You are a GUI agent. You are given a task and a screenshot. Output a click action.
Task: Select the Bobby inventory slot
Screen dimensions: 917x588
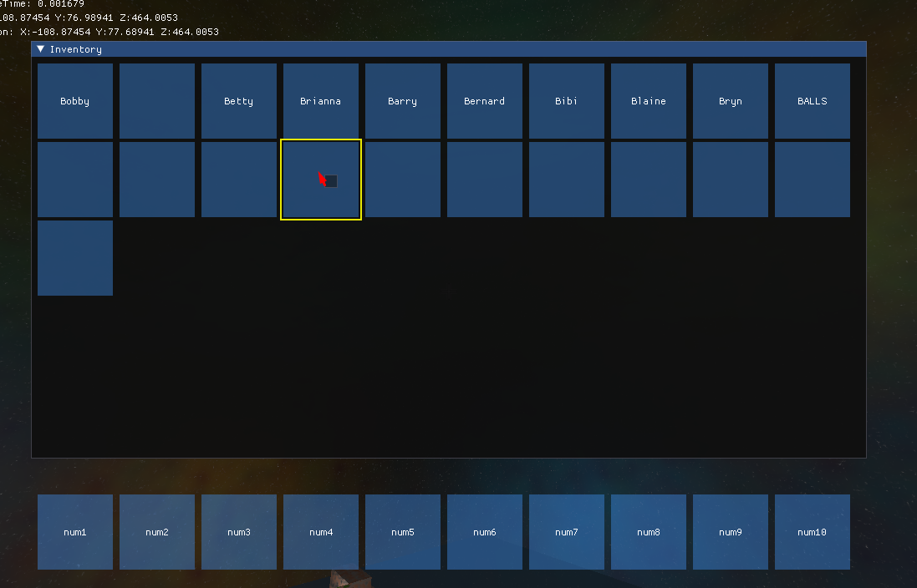(x=74, y=100)
